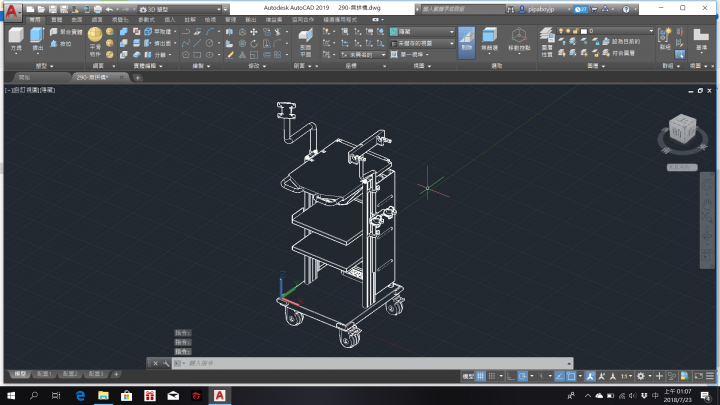Click the New drawing icon in quick access toolbar
The image size is (720, 405).
[x=30, y=9]
